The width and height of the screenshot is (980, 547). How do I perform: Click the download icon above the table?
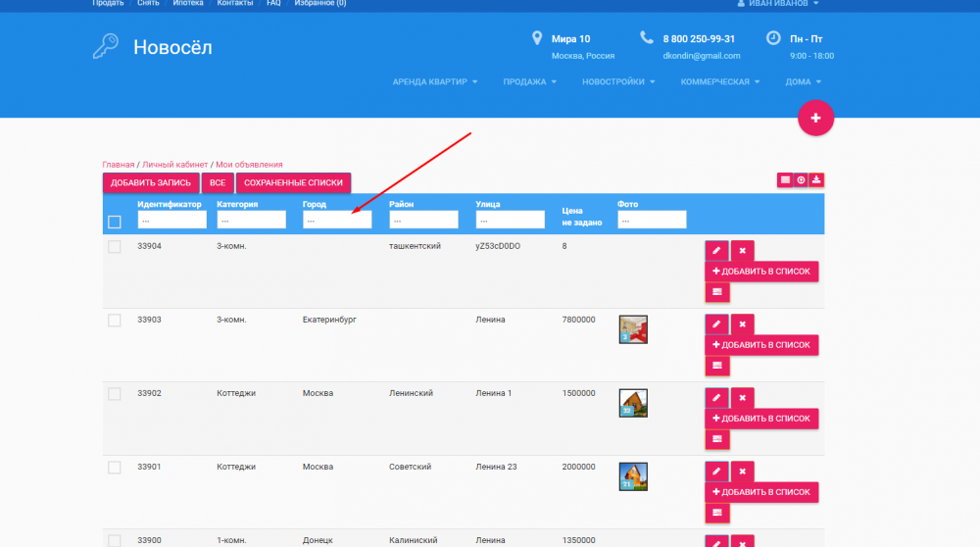click(817, 179)
